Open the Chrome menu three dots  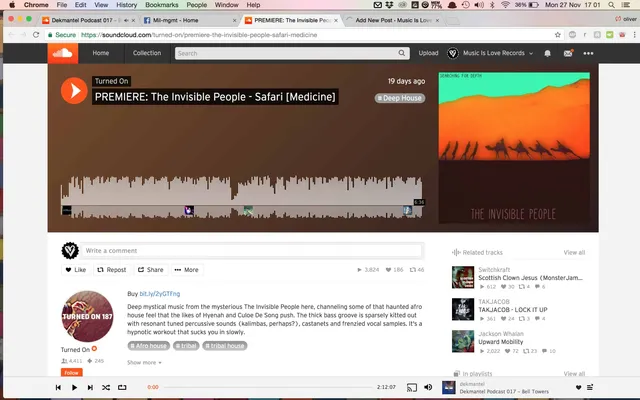tap(635, 35)
